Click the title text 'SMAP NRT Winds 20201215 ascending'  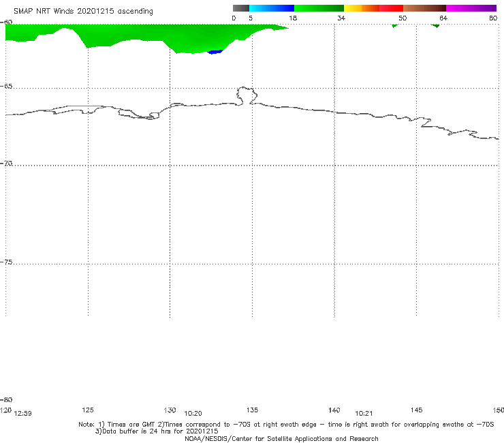83,12
